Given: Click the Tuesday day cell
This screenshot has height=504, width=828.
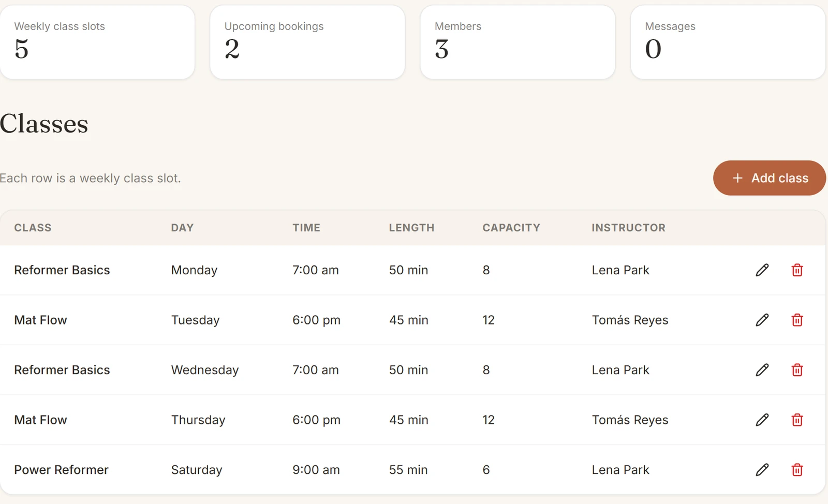Looking at the screenshot, I should 195,320.
